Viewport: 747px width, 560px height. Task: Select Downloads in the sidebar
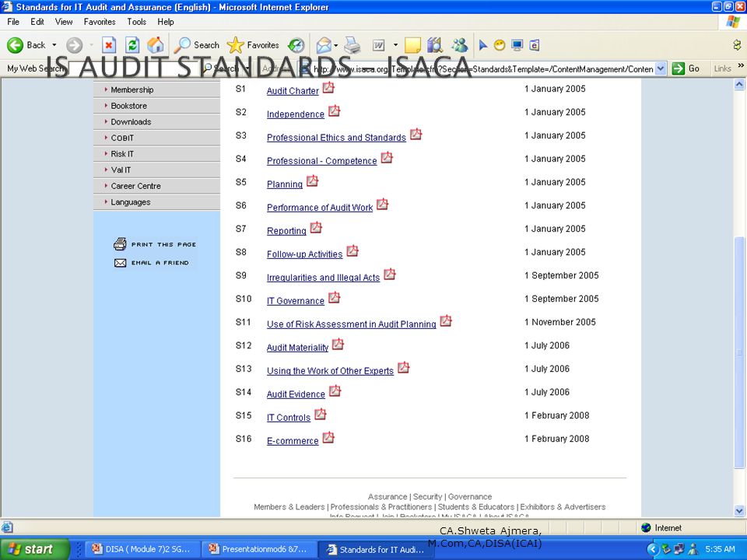click(156, 122)
